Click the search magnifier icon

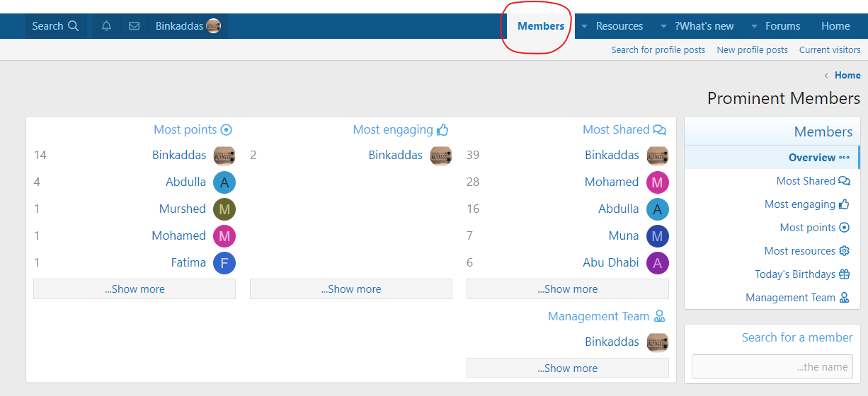coord(73,26)
